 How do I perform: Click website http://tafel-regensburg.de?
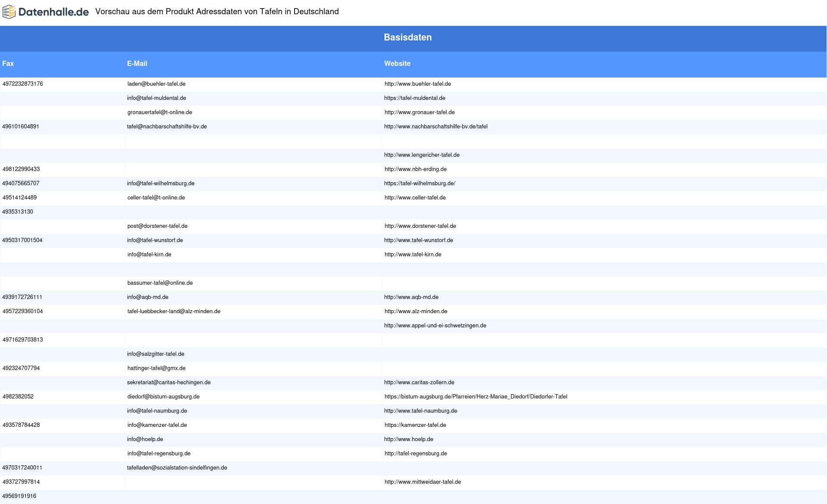[416, 454]
